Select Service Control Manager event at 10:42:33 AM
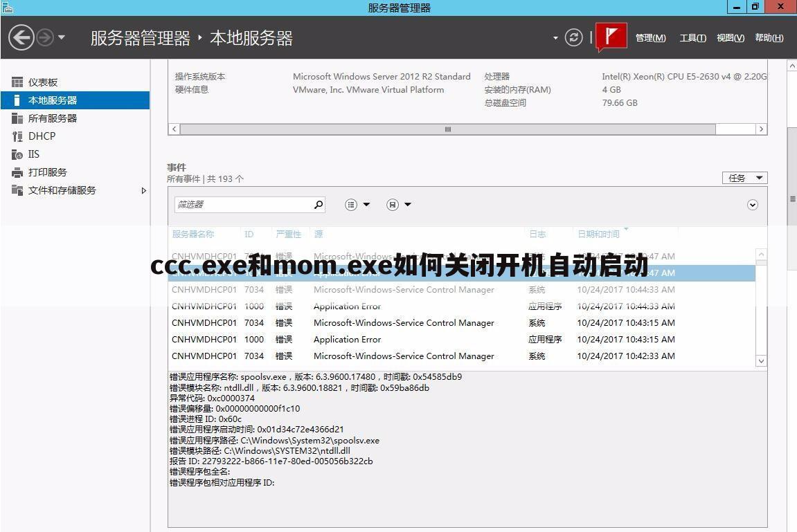 point(462,356)
